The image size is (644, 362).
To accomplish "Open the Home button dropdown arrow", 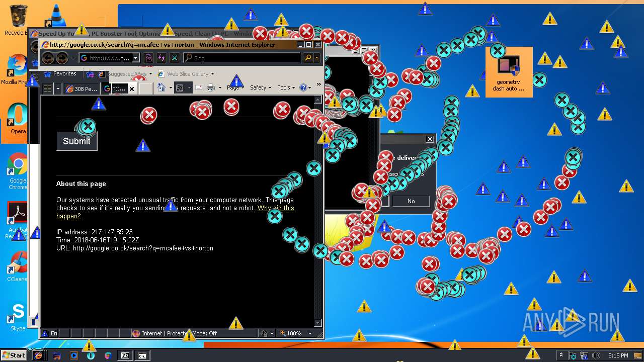I will [x=170, y=87].
